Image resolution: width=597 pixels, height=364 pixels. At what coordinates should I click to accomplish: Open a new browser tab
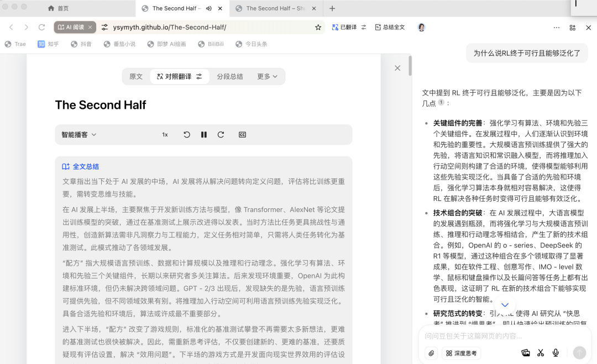pyautogui.click(x=332, y=8)
